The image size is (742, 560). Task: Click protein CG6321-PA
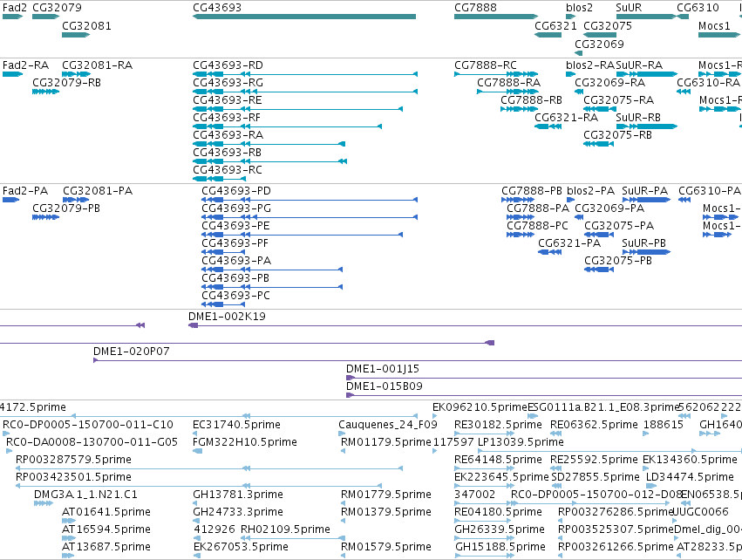tap(550, 252)
